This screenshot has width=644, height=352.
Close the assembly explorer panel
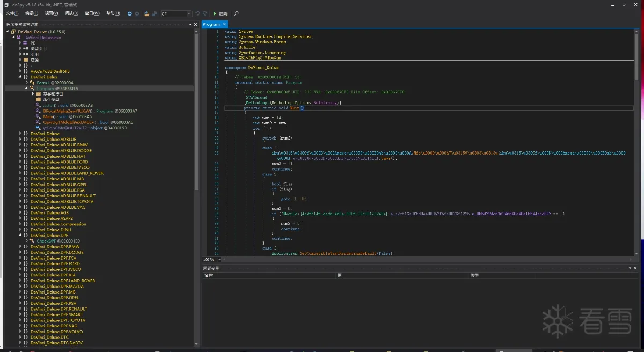pyautogui.click(x=195, y=24)
